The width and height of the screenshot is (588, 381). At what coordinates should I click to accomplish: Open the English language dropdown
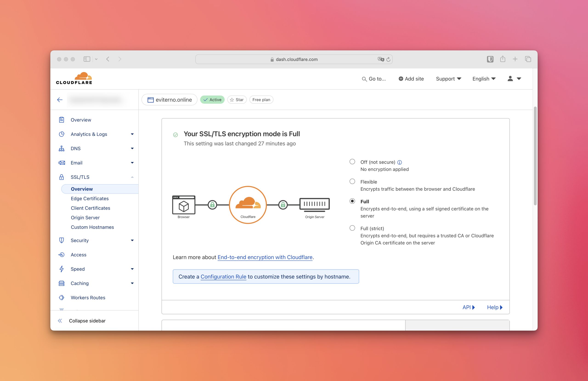484,79
